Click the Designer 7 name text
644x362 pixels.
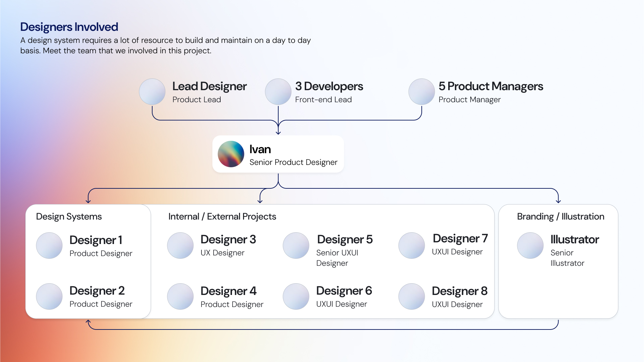coord(460,238)
